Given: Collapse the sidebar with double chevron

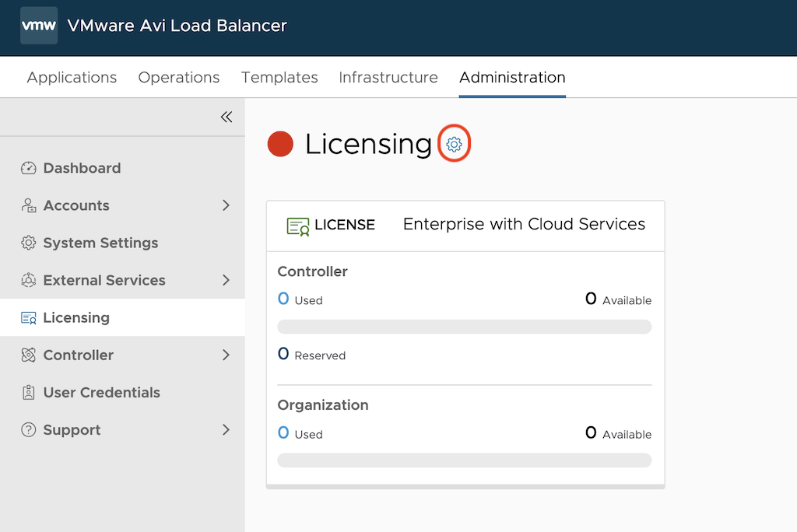Looking at the screenshot, I should 226,117.
